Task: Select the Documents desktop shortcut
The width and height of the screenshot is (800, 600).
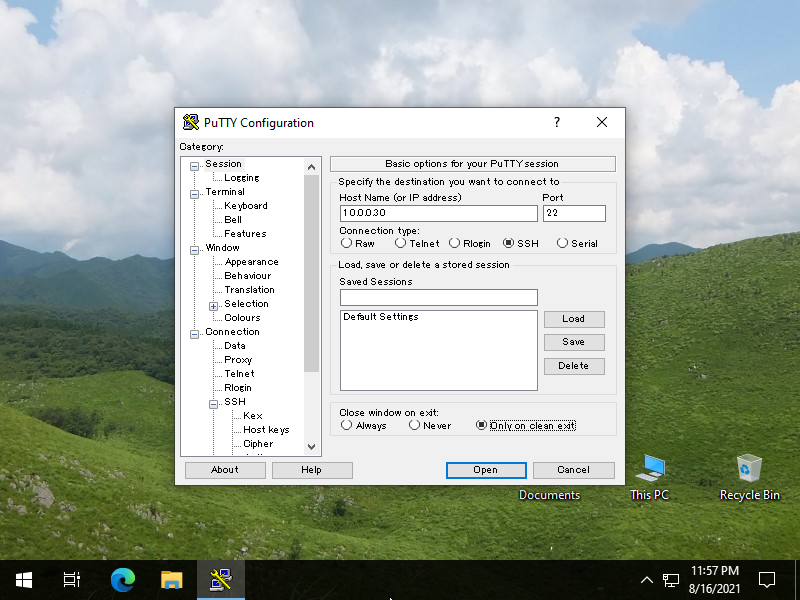Action: point(549,494)
